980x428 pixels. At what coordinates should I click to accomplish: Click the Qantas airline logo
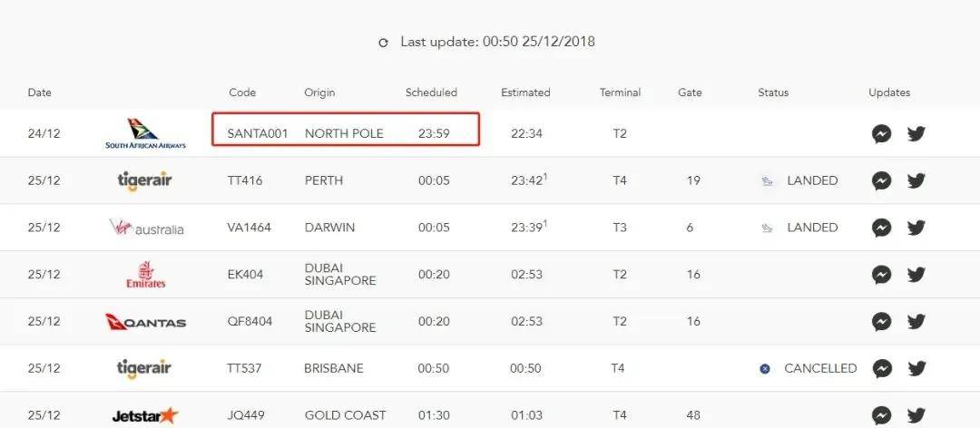point(145,322)
